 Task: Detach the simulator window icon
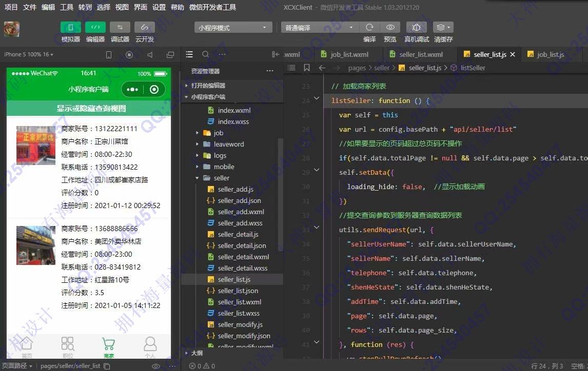click(x=170, y=55)
